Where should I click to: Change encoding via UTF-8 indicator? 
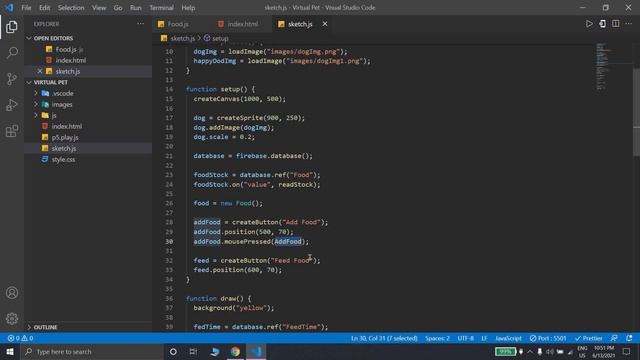click(465, 338)
